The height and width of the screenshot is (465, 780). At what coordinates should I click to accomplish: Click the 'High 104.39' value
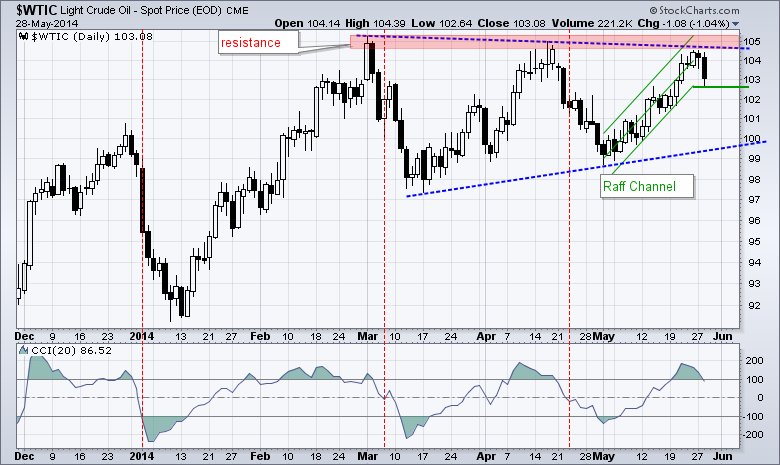pyautogui.click(x=375, y=23)
